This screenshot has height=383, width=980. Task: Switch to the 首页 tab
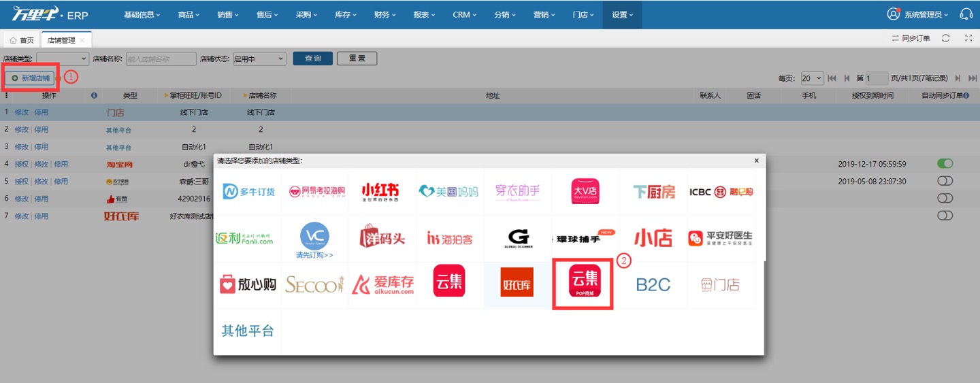(x=22, y=40)
